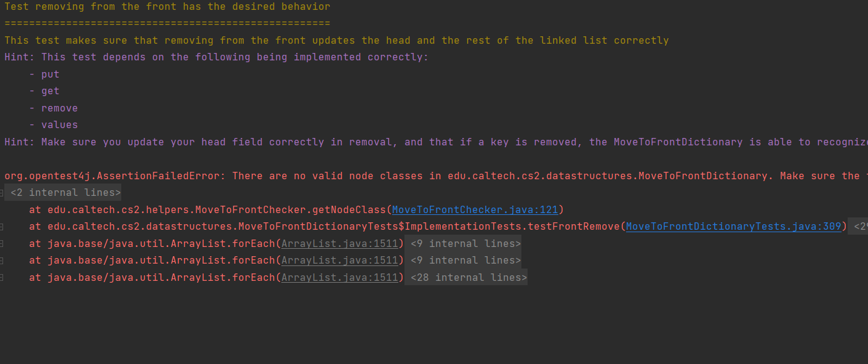Click the '- values' dependency line
868x364 pixels.
[60, 124]
